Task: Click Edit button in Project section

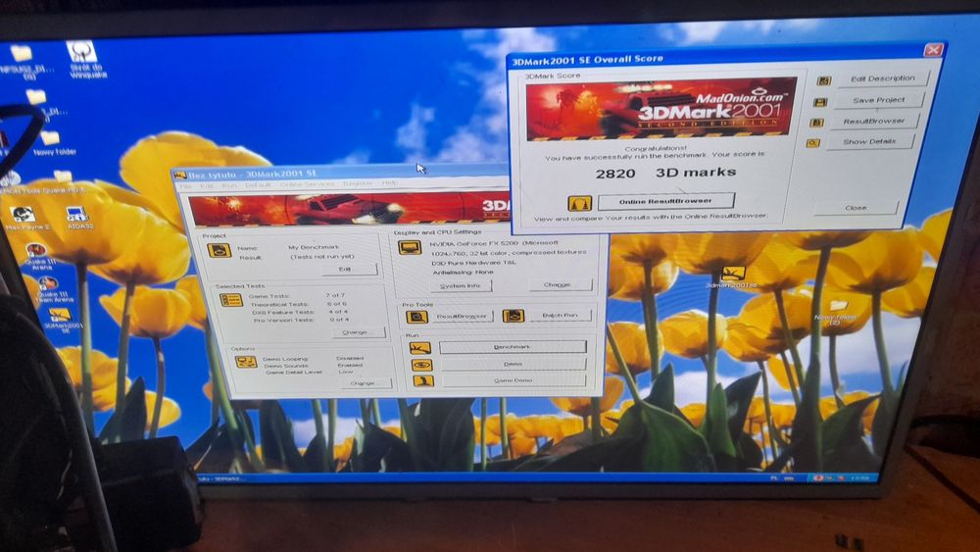Action: pyautogui.click(x=349, y=270)
